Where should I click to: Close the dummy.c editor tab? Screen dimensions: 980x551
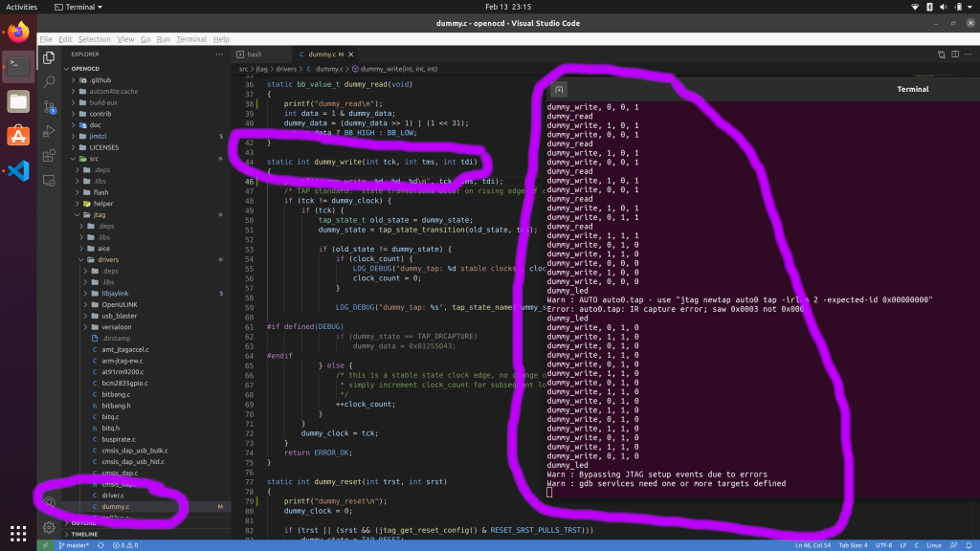[x=350, y=55]
